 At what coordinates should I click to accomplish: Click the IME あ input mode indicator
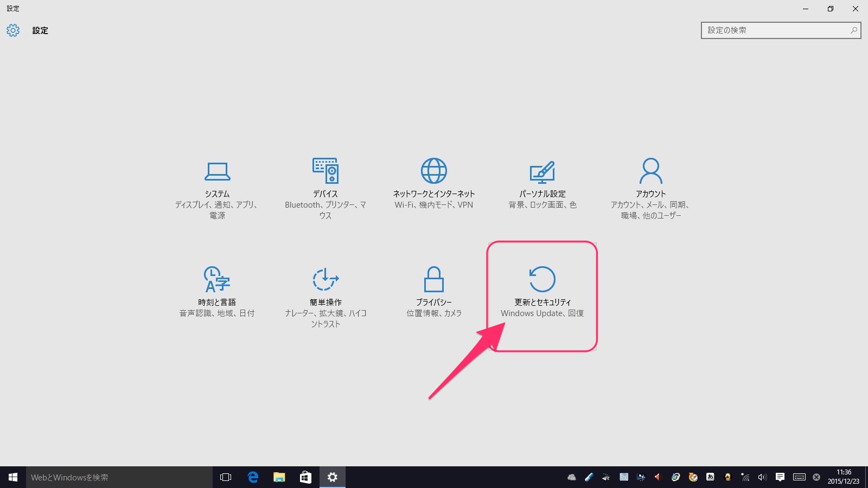point(710,477)
